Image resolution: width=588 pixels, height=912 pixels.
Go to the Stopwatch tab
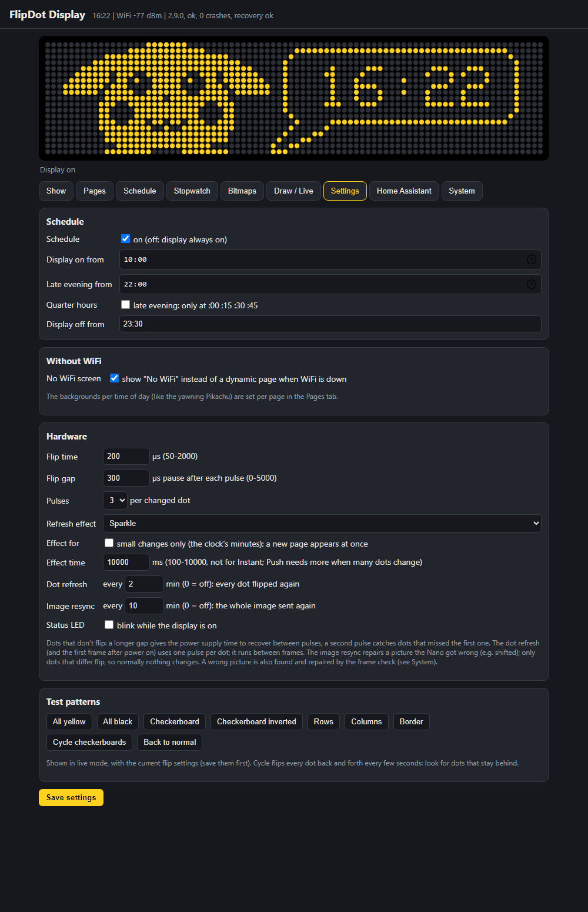192,191
